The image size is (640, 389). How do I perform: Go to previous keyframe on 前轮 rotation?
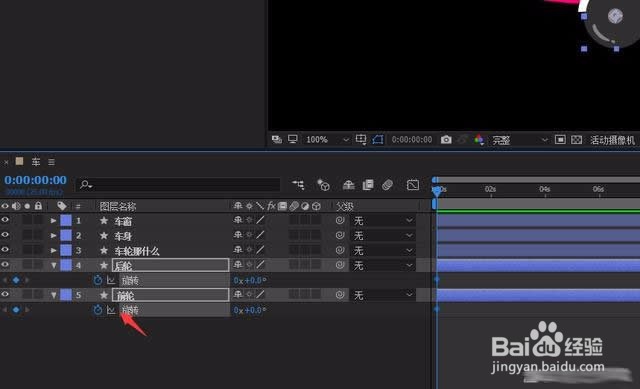(5, 310)
